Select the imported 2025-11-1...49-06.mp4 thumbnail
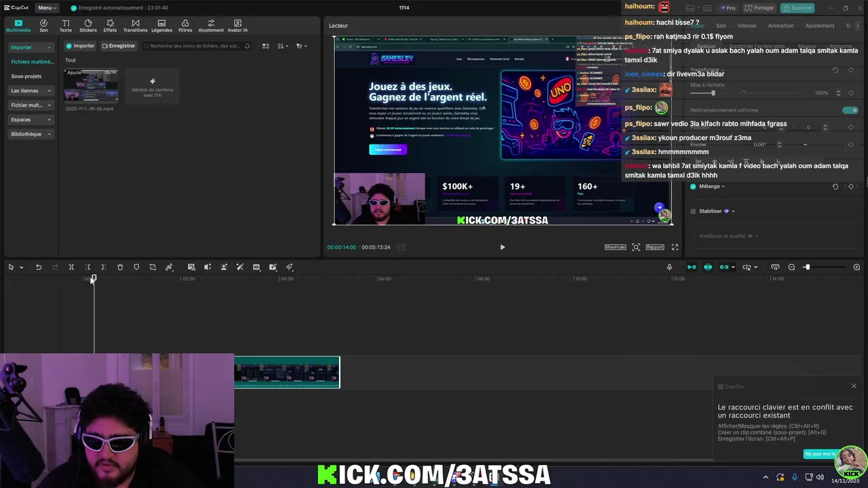The height and width of the screenshot is (488, 868). (x=91, y=85)
